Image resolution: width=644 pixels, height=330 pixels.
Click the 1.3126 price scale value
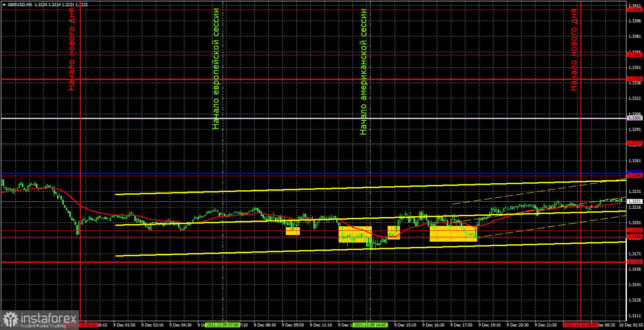click(635, 301)
